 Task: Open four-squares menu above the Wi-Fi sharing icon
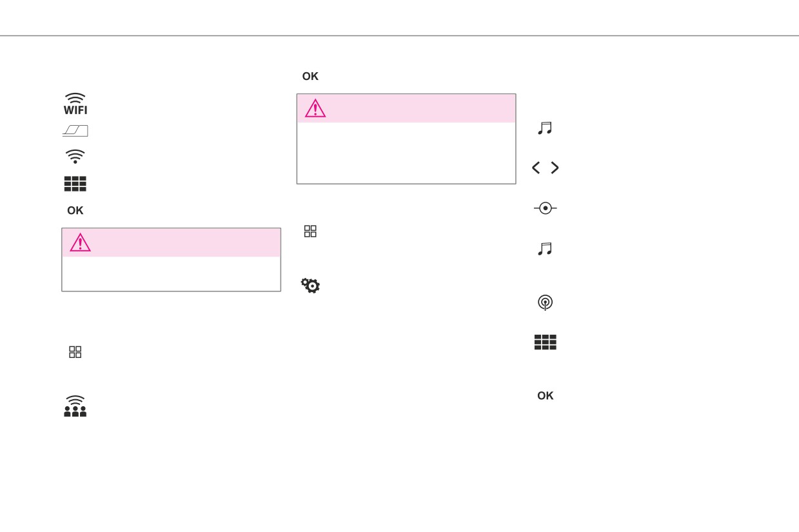[75, 352]
